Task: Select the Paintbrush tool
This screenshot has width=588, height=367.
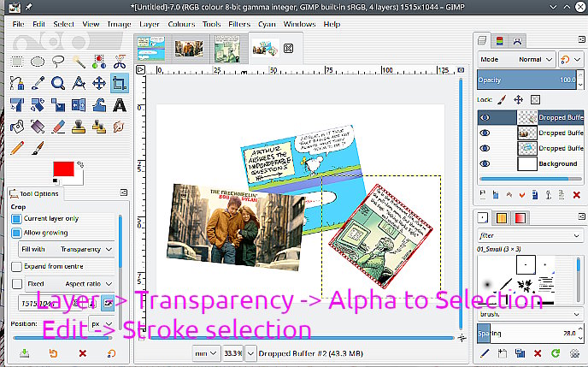Action: pos(37,148)
